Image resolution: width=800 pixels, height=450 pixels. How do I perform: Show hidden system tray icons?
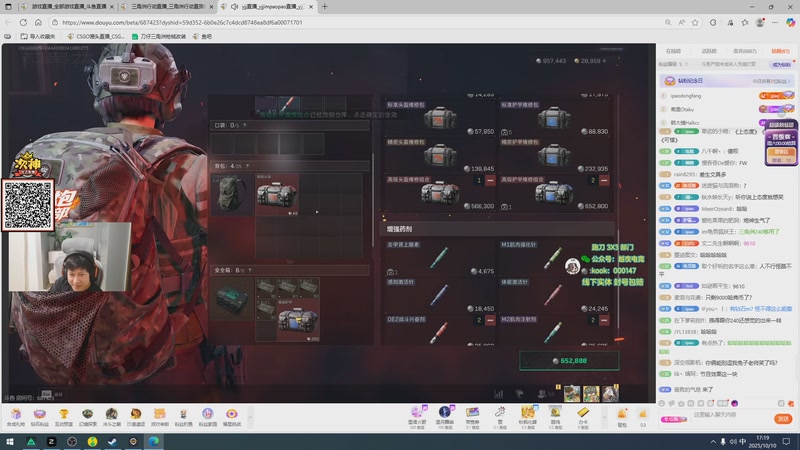[x=713, y=442]
